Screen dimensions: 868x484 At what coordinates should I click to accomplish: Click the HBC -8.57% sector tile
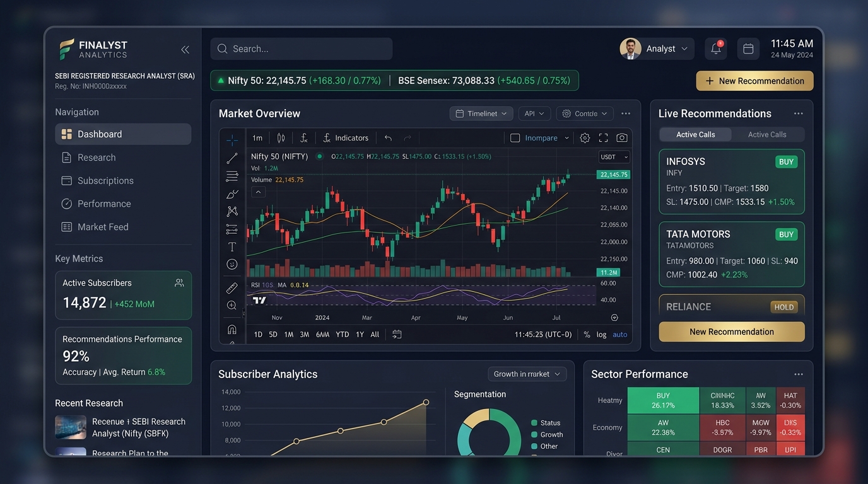[722, 427]
